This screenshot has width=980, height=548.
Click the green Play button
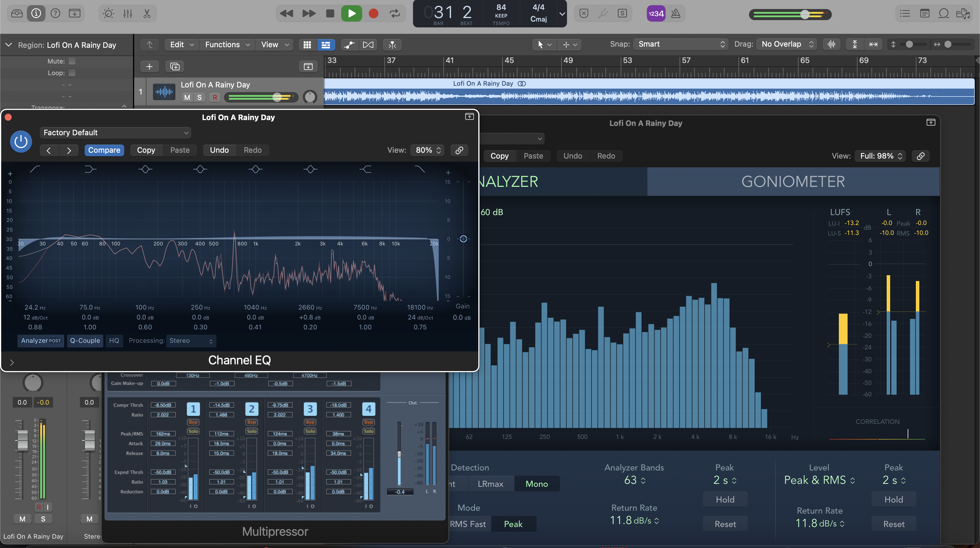(351, 14)
